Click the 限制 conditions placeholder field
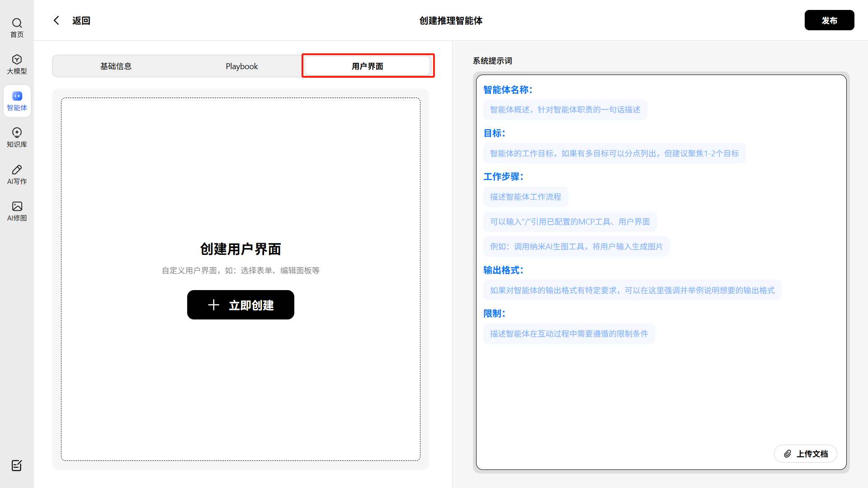868x488 pixels. pos(569,334)
